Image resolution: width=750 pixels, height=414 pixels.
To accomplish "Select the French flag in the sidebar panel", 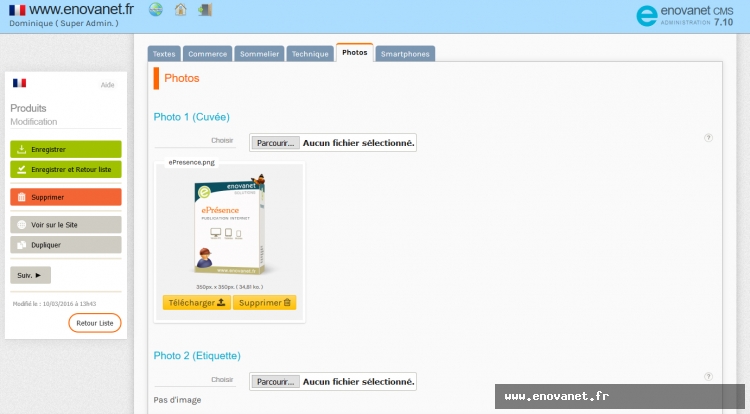I will click(19, 83).
